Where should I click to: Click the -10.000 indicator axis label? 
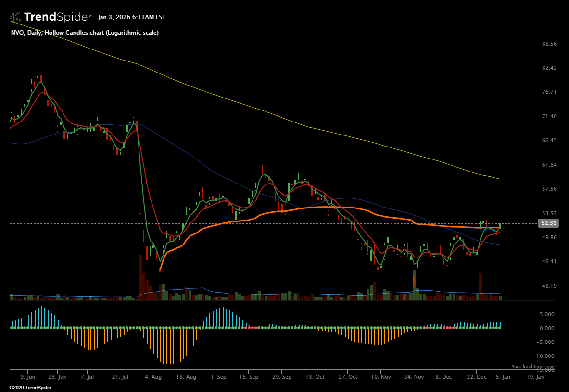pos(545,356)
